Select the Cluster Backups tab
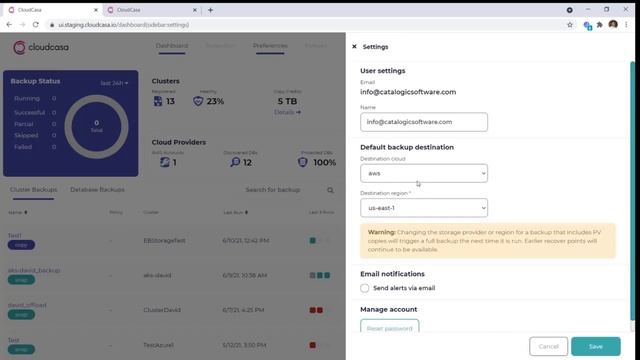640x360 pixels. pyautogui.click(x=33, y=190)
